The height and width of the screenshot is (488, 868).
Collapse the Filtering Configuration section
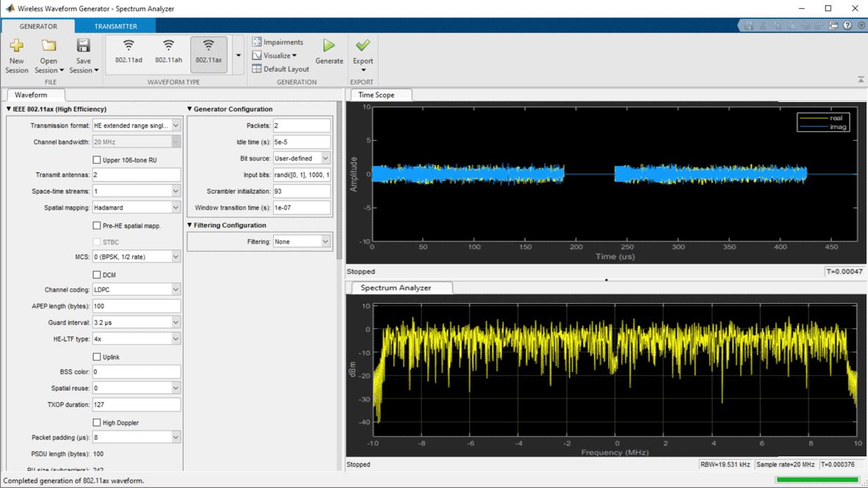(x=190, y=225)
